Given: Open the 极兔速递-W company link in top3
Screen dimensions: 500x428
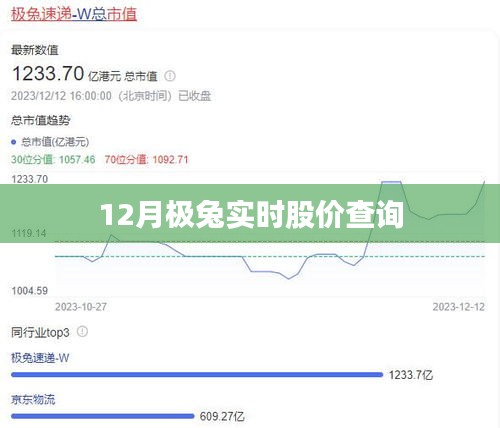Looking at the screenshot, I should (40, 358).
